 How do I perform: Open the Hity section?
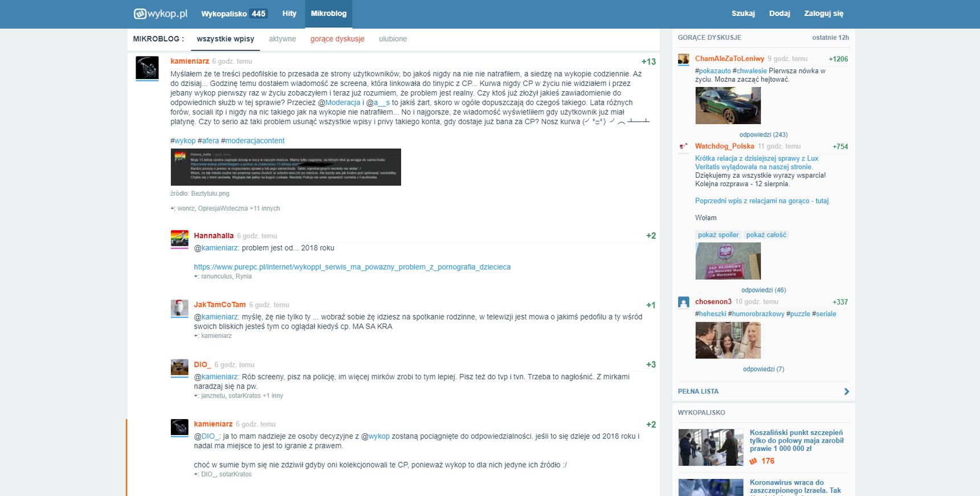289,14
